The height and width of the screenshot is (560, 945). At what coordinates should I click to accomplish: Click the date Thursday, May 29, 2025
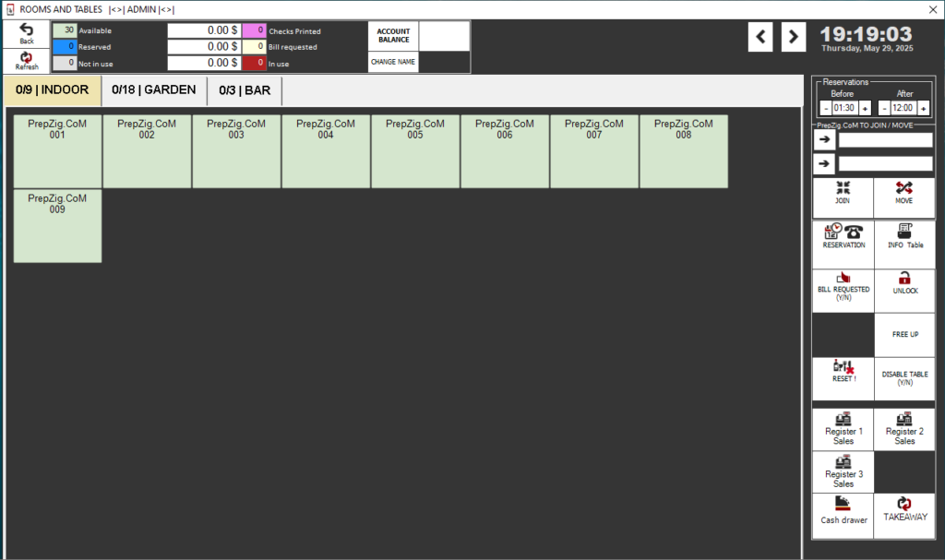coord(867,48)
